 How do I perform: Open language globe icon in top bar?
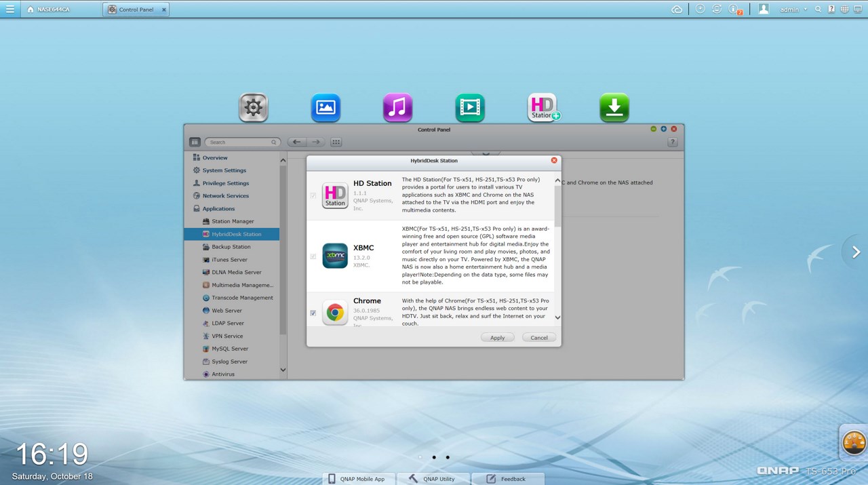pos(844,9)
